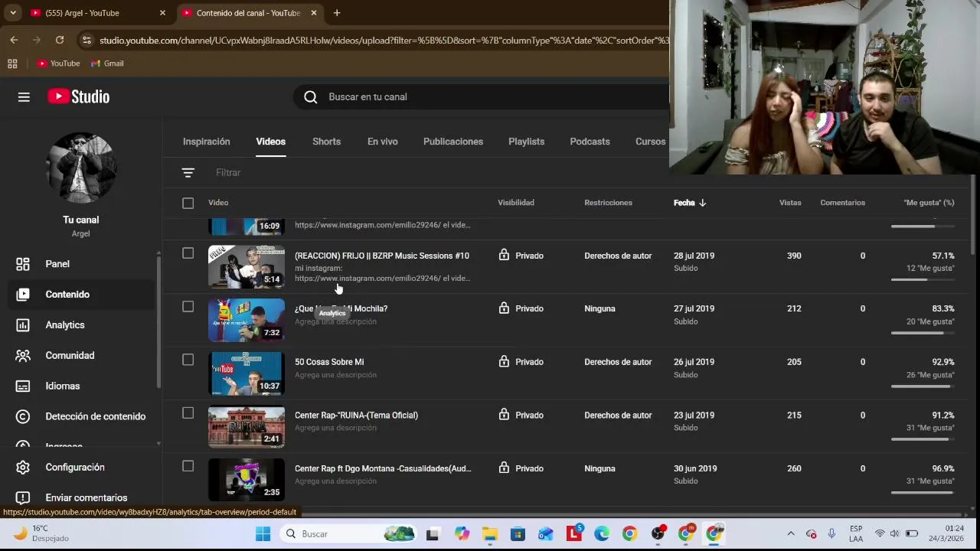Click the Argel channel avatar picture
980x551 pixels.
pyautogui.click(x=81, y=168)
